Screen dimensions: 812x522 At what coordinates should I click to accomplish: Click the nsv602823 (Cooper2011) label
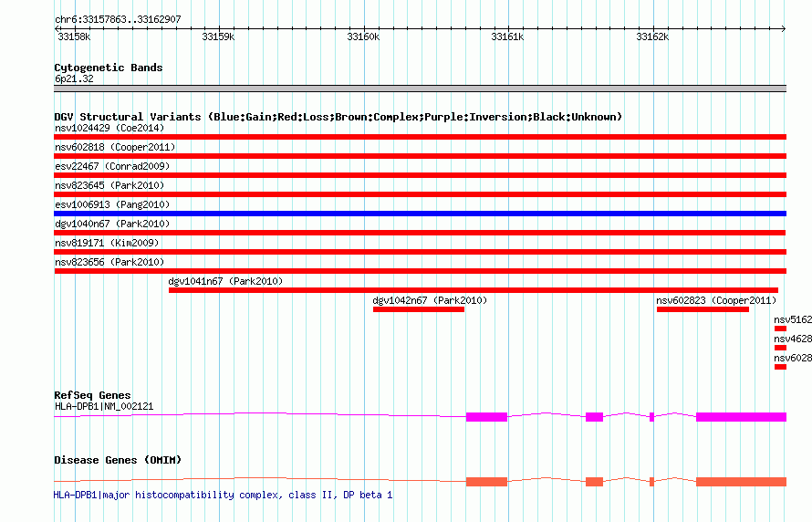click(x=716, y=300)
